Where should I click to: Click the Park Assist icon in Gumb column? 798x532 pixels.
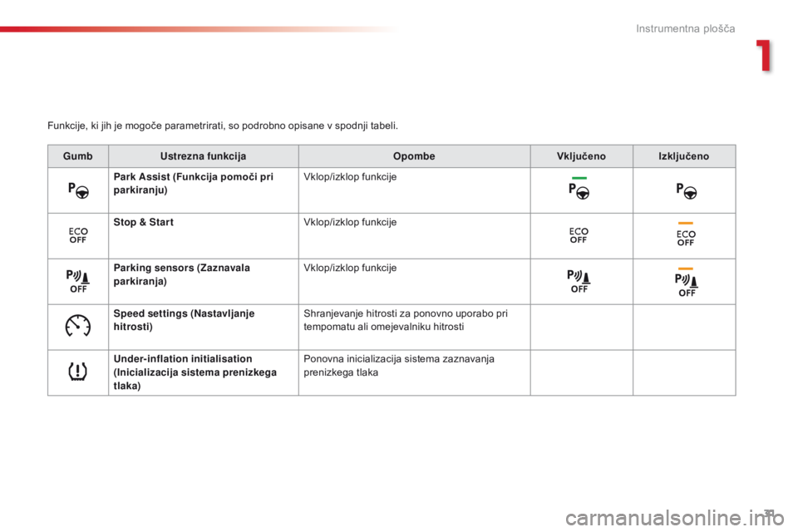(x=79, y=190)
